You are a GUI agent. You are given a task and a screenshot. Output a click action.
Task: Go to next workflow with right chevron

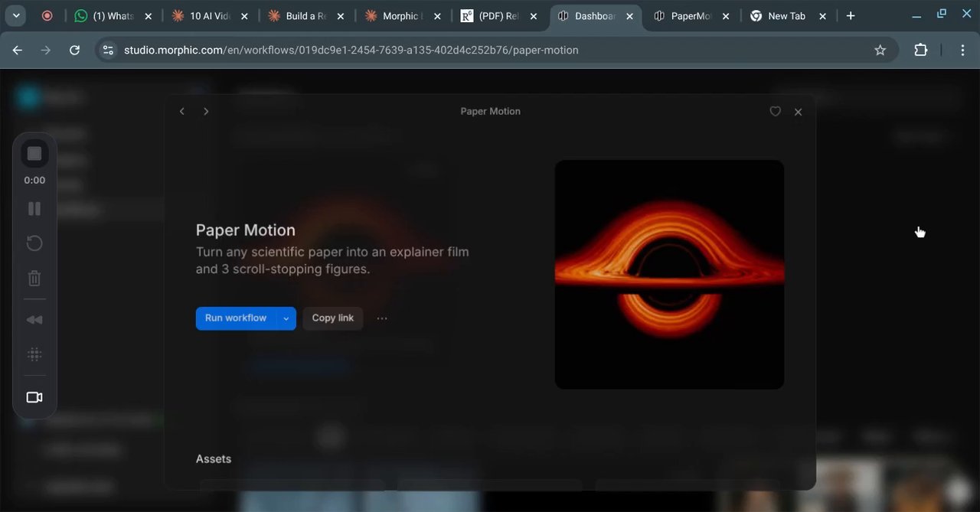pyautogui.click(x=206, y=112)
